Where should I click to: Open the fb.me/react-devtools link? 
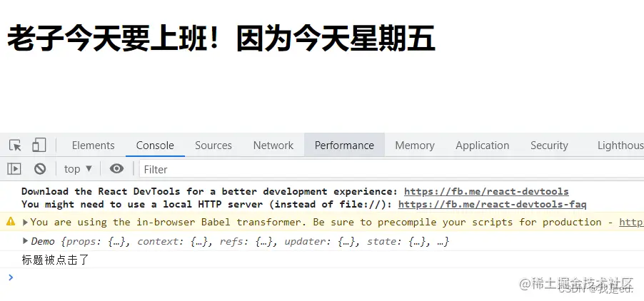[486, 191]
